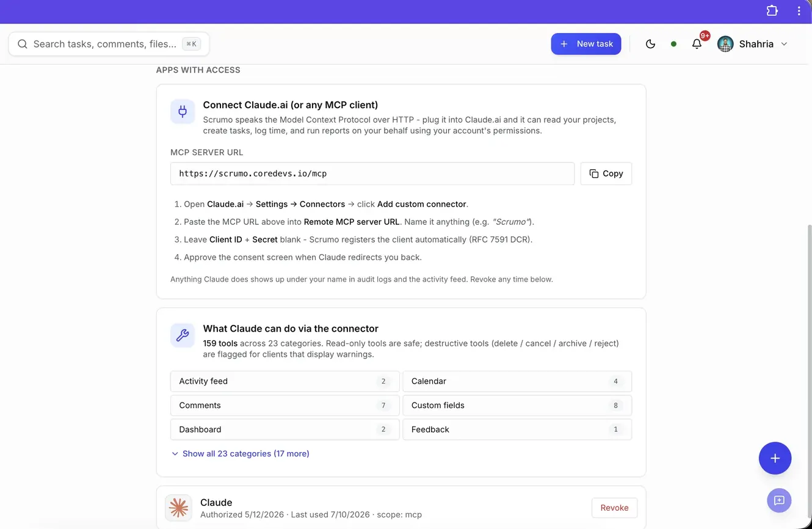The width and height of the screenshot is (812, 529).
Task: Click the floating blue plus button
Action: 775,458
